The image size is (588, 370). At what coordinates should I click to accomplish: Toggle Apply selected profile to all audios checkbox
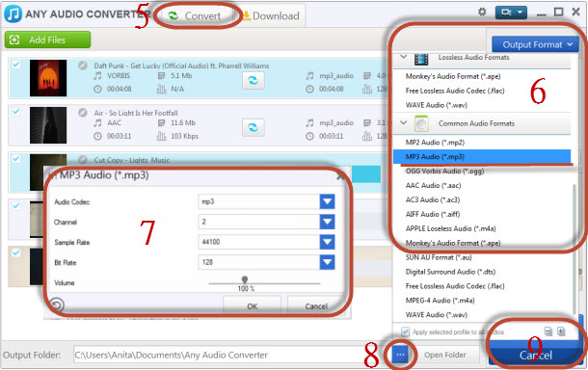coord(406,331)
